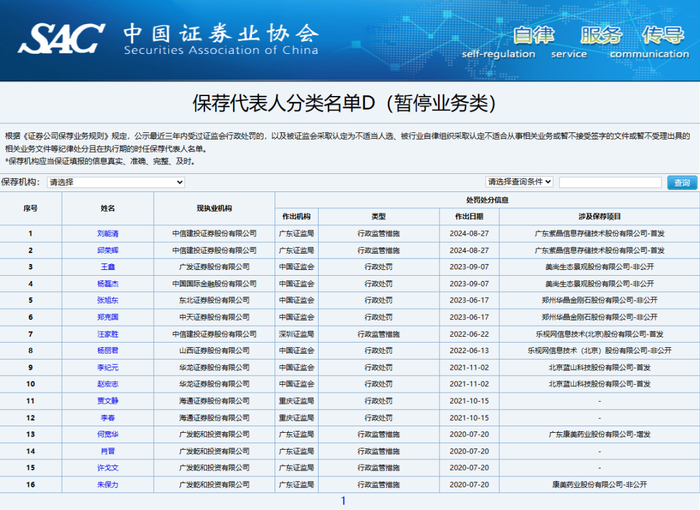This screenshot has height=510, width=700.
Task: Click the 作出日期 column header
Action: (x=469, y=216)
